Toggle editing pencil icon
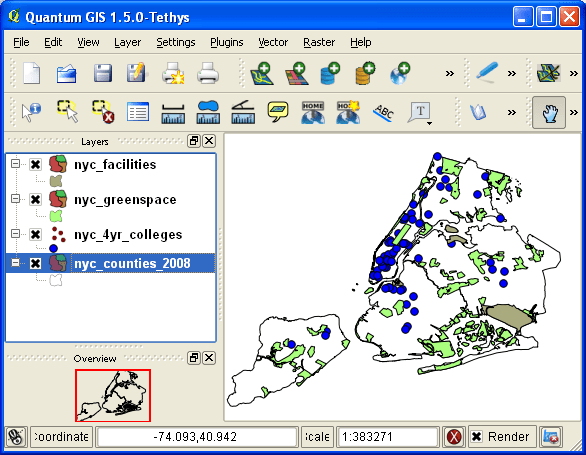The width and height of the screenshot is (586, 455). (487, 72)
